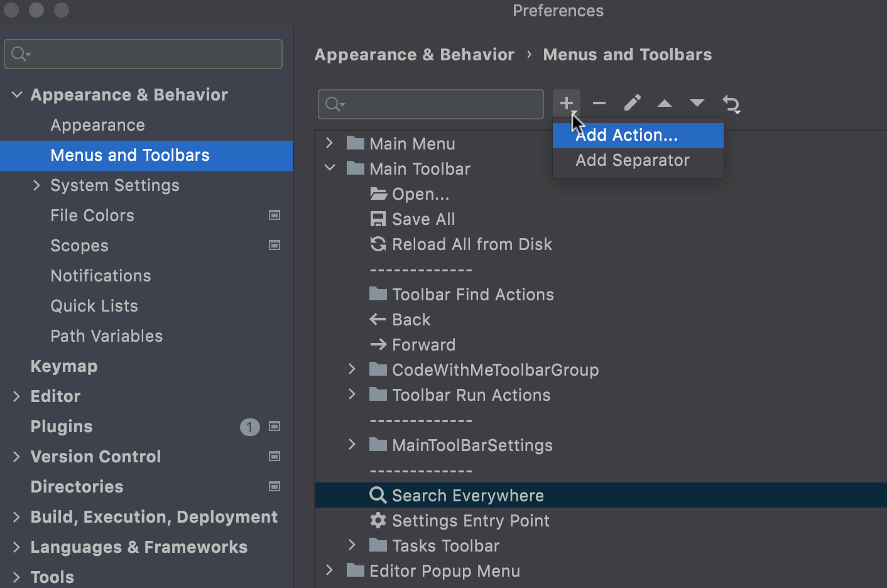Screen dimensions: 887x588
Task: Collapse the Main Toolbar tree node
Action: pos(330,168)
